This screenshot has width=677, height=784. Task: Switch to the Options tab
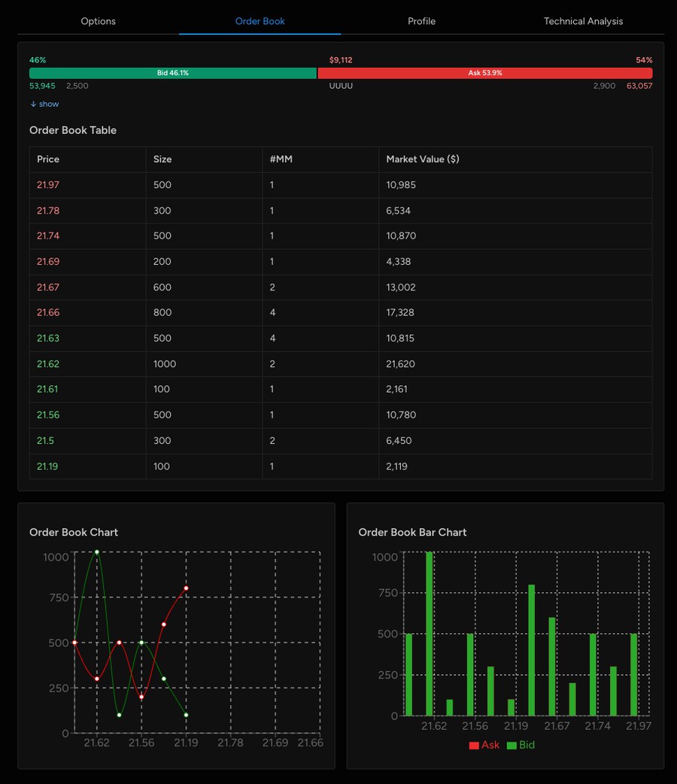click(98, 21)
